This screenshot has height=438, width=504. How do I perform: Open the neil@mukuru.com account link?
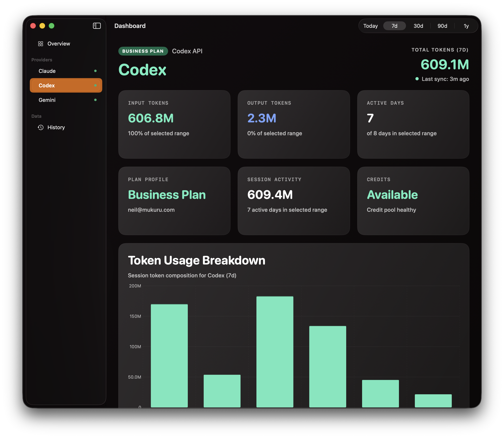coord(151,210)
